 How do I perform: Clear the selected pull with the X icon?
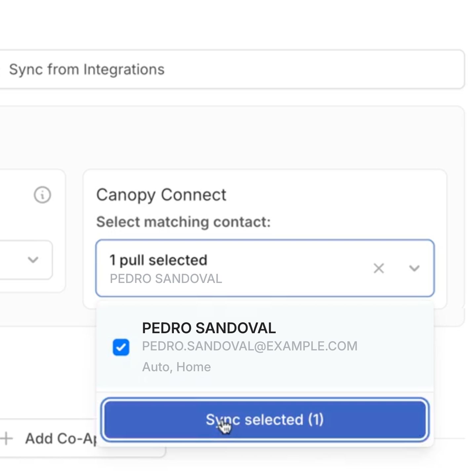(379, 268)
